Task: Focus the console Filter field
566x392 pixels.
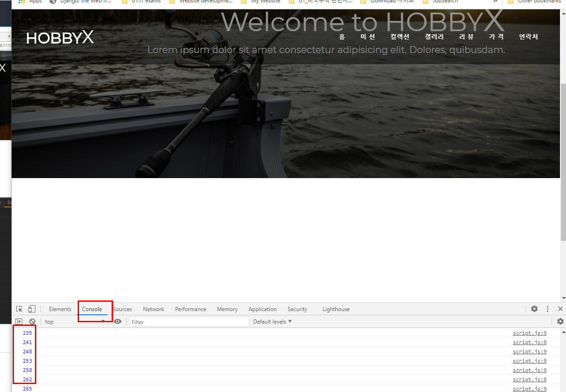Action: pyautogui.click(x=189, y=322)
